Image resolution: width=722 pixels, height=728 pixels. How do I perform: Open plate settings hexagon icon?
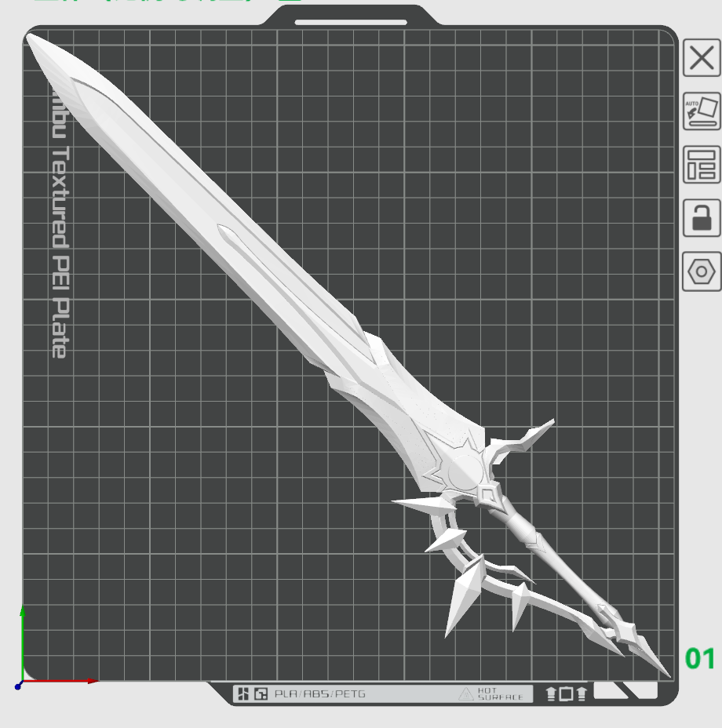pos(702,271)
